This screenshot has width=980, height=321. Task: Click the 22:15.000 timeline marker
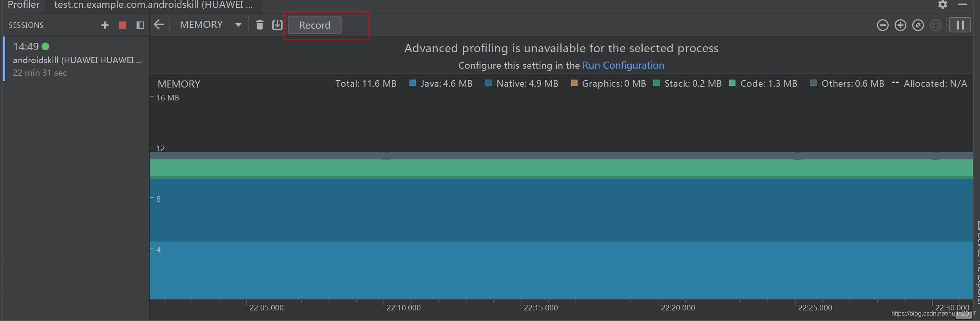click(541, 308)
